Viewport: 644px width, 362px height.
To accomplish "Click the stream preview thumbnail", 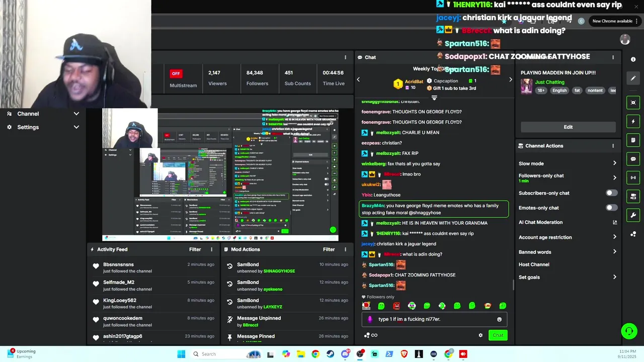I will pyautogui.click(x=220, y=174).
